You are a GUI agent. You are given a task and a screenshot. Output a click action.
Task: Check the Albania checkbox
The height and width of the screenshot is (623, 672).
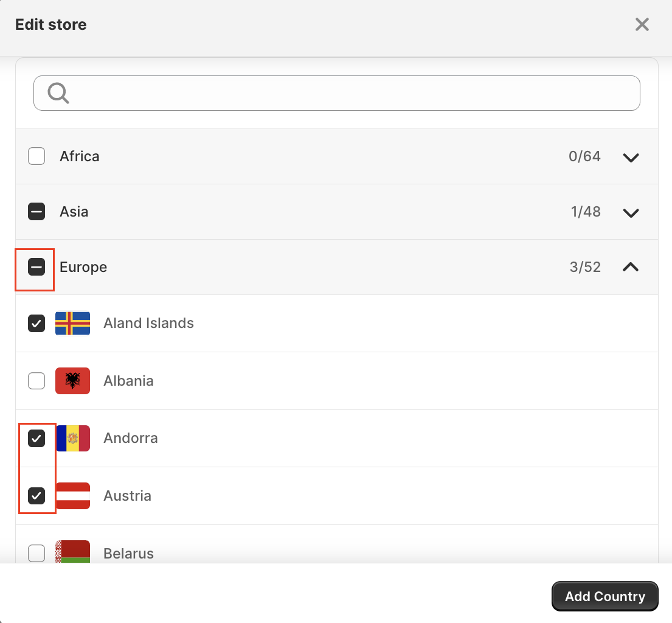[x=36, y=381]
